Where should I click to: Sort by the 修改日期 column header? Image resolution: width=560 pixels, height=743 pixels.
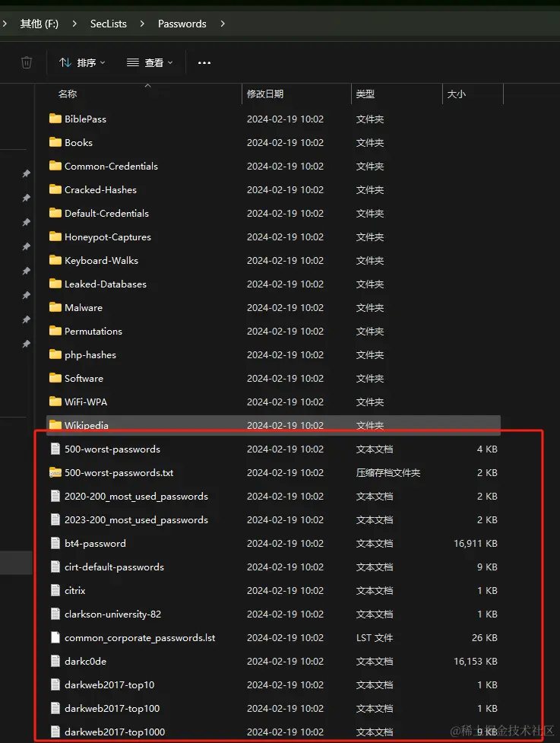[x=265, y=94]
